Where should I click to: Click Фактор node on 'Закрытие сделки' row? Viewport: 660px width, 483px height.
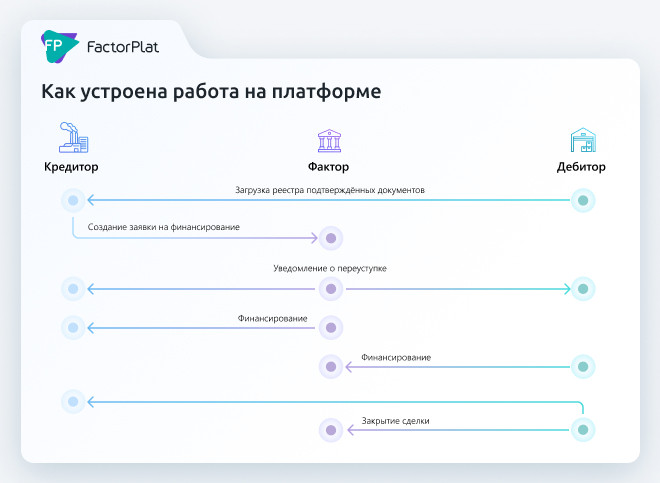tap(331, 430)
